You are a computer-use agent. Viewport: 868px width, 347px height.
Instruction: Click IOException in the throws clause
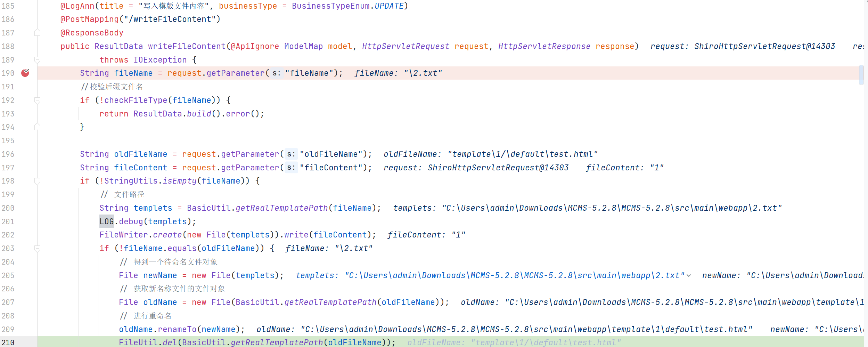point(160,60)
